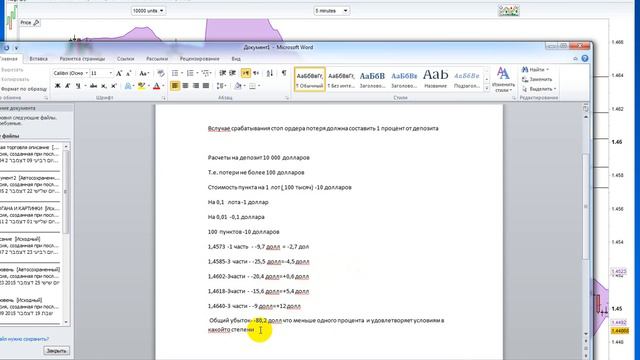Open Изменить стили menu
Screen dimensions: 640x360
502,80
